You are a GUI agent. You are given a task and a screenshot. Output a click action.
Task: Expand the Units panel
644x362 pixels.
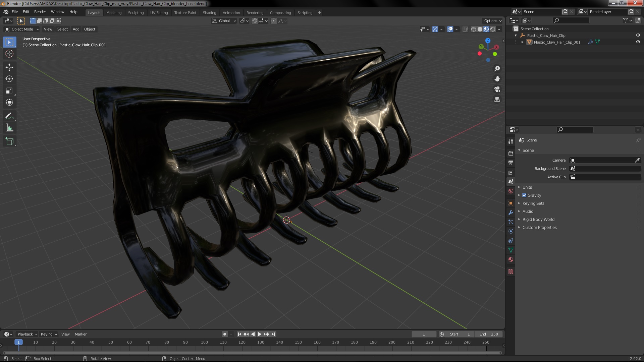click(527, 187)
